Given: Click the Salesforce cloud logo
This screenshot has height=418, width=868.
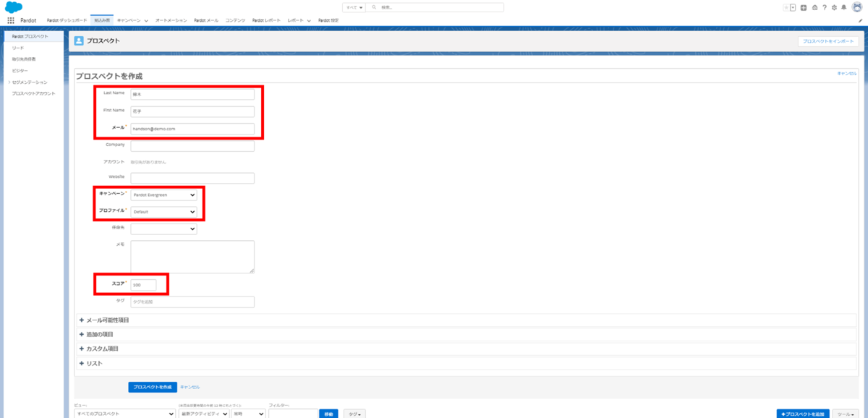Looking at the screenshot, I should 14,7.
